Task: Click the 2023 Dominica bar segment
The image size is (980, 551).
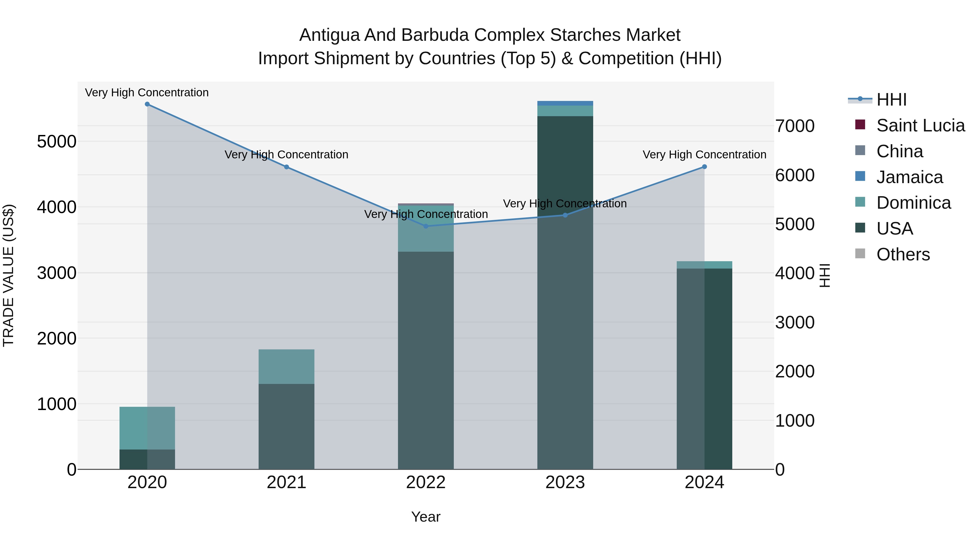Action: coord(565,111)
